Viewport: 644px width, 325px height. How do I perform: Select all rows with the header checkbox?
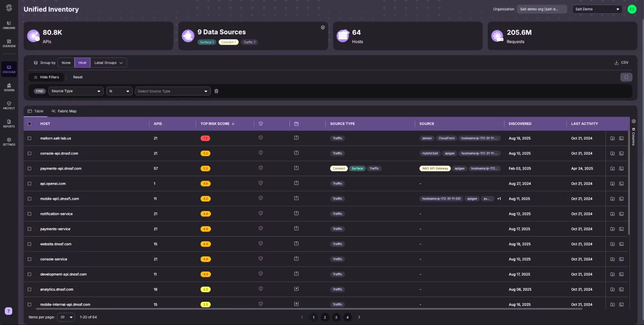pos(29,123)
